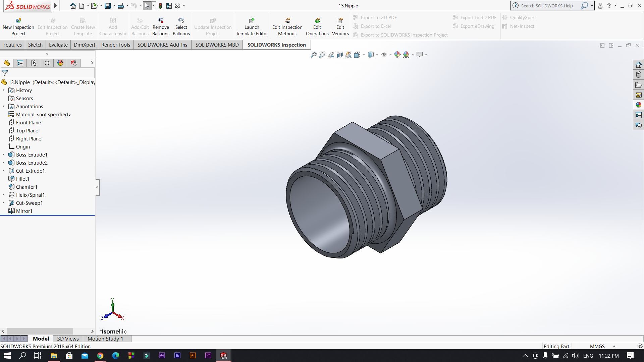Click Zoom to Fit in view toolbar
This screenshot has width=644, height=362.
(x=314, y=55)
